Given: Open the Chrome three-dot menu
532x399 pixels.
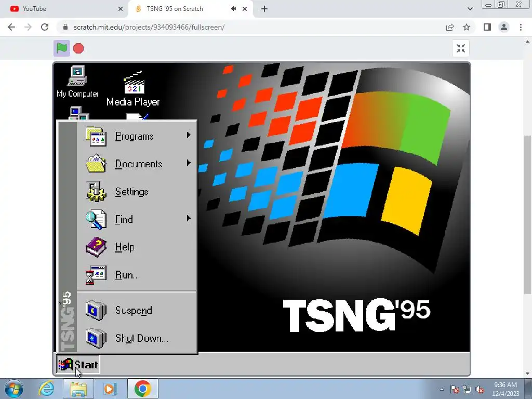Looking at the screenshot, I should 521,27.
